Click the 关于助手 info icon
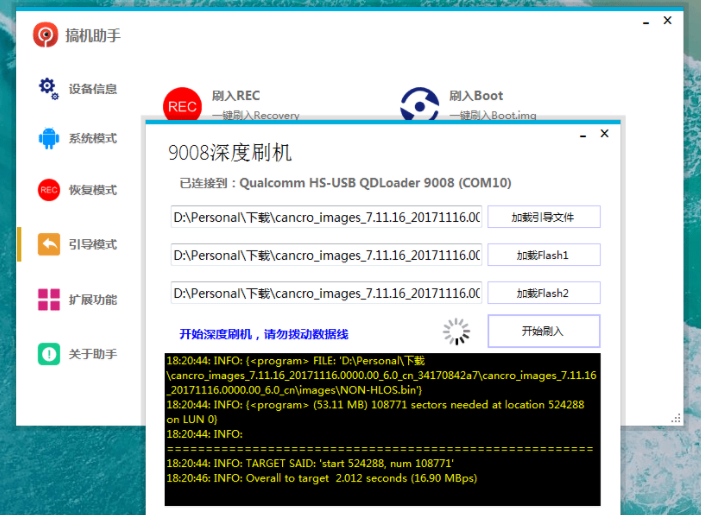 point(48,354)
